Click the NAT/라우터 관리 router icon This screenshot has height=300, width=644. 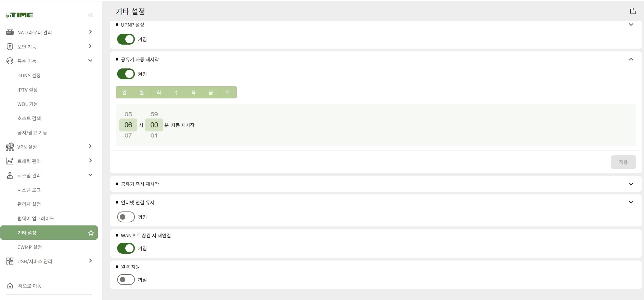click(x=10, y=32)
